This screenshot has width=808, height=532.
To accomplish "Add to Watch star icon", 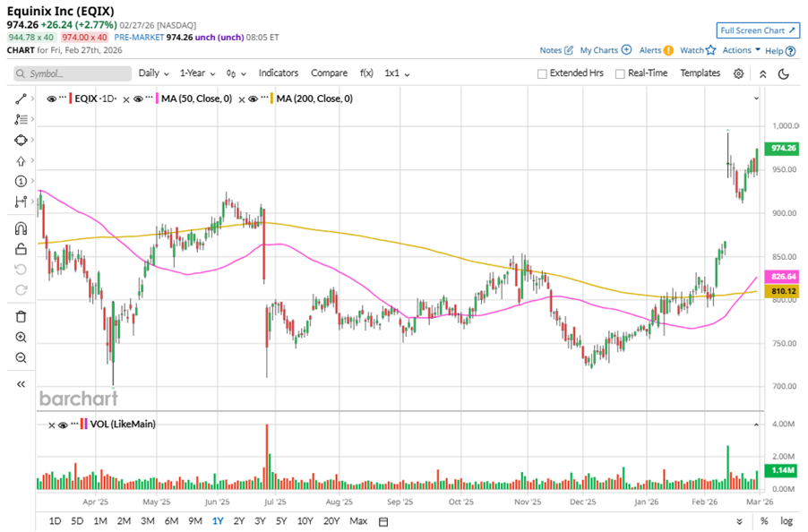I will click(711, 50).
